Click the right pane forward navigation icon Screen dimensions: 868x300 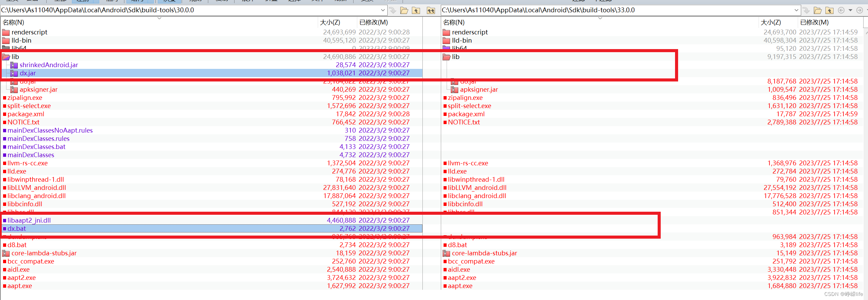(860, 10)
